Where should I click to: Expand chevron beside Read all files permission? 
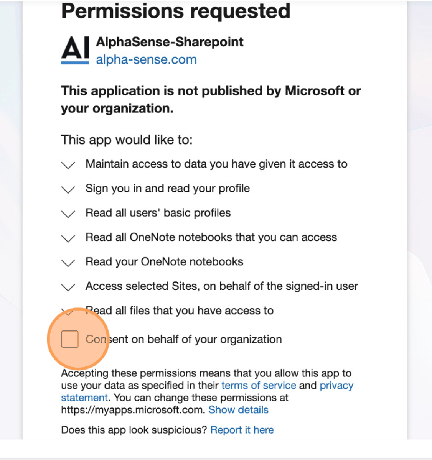point(68,312)
